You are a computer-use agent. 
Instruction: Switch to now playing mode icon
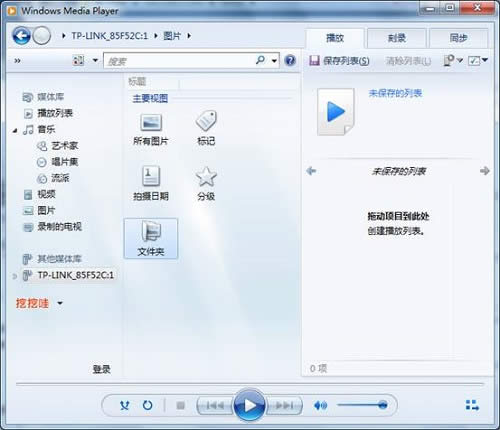(x=472, y=405)
